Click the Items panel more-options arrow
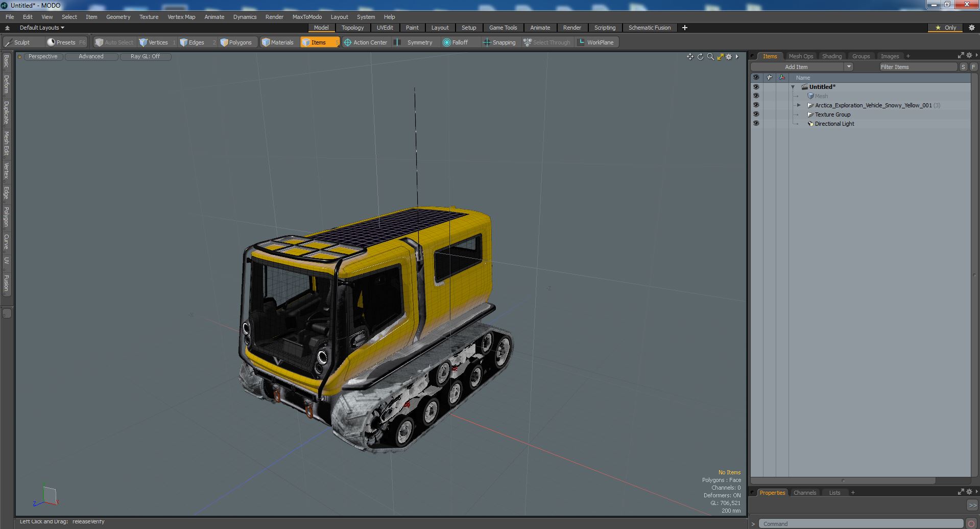This screenshot has width=980, height=529. [976, 55]
